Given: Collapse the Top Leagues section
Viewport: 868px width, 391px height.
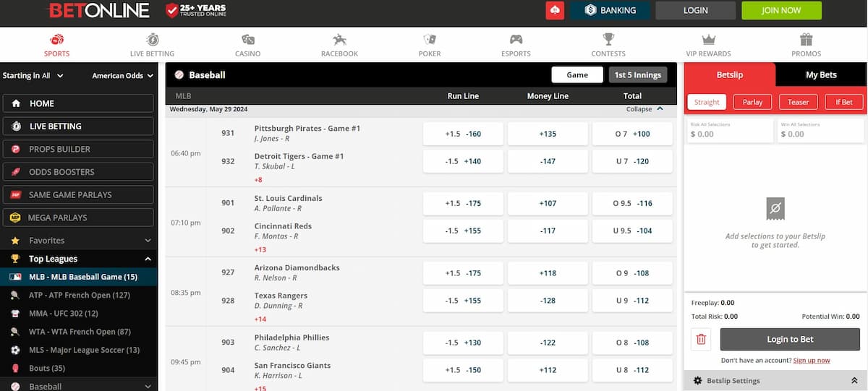Looking at the screenshot, I should 148,259.
